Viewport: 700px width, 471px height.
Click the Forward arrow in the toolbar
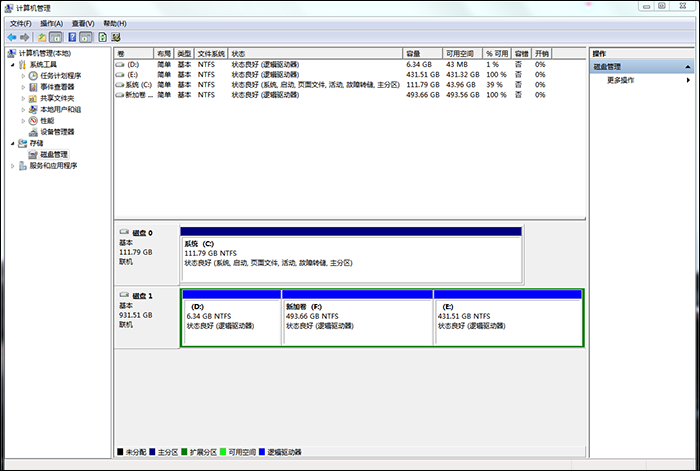[24, 37]
